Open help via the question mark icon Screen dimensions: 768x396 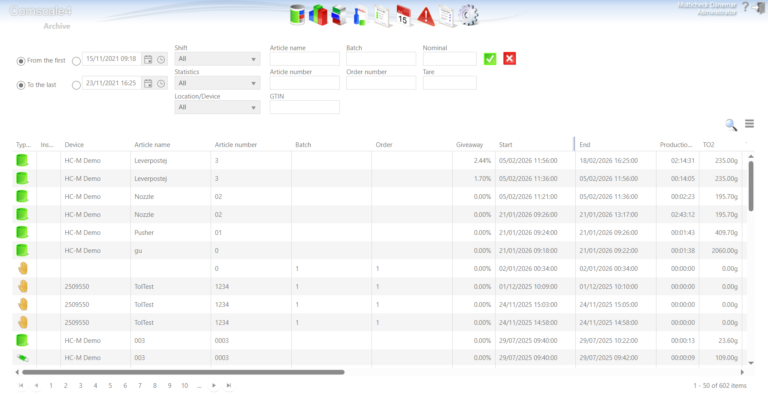[745, 7]
